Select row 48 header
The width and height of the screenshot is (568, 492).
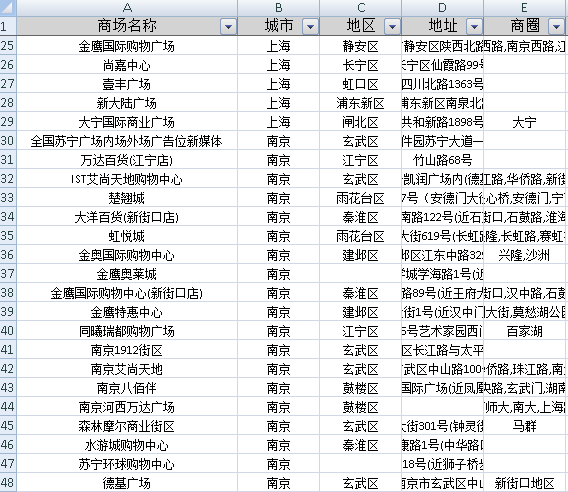coord(8,483)
